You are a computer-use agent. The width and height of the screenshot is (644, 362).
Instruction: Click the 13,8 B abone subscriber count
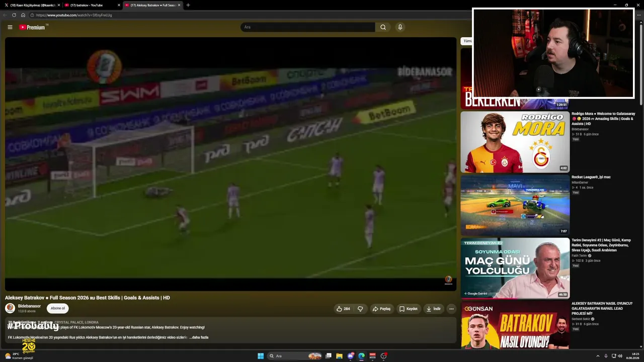(27, 311)
